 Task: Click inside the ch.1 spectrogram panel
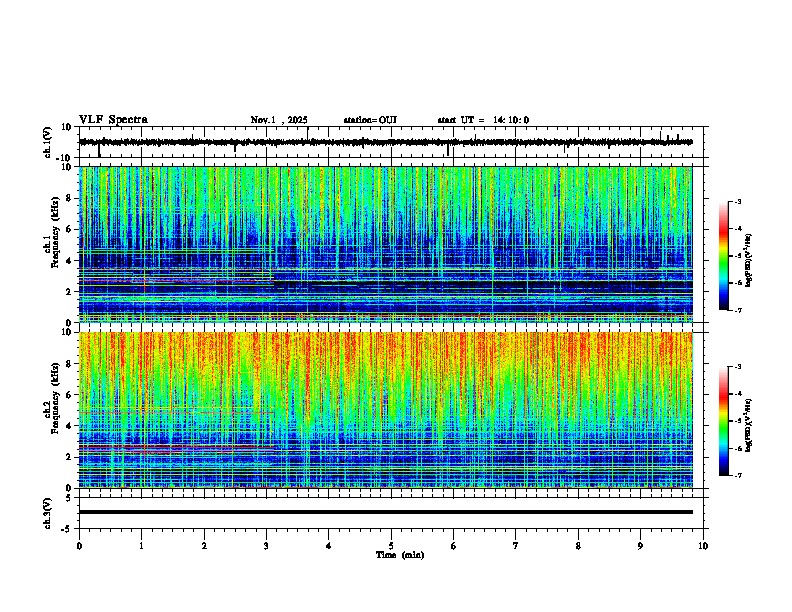click(x=386, y=244)
